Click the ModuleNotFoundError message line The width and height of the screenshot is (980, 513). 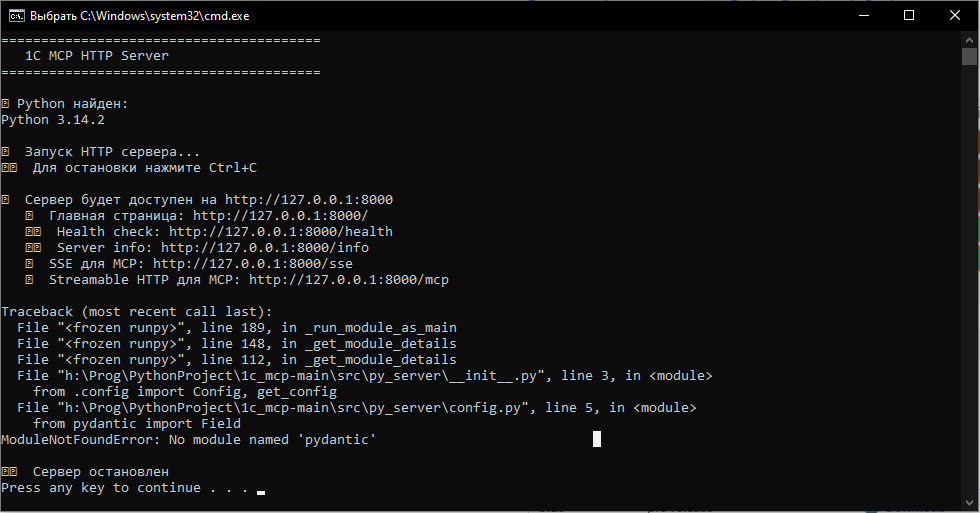(188, 440)
